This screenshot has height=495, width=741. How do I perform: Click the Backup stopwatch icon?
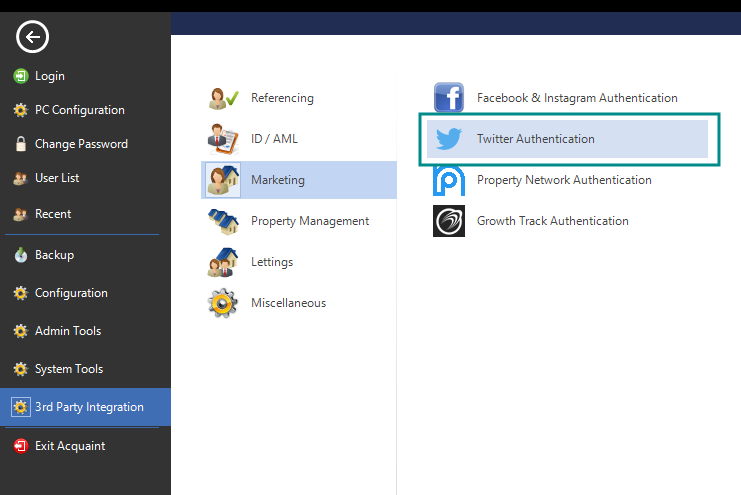[20, 255]
